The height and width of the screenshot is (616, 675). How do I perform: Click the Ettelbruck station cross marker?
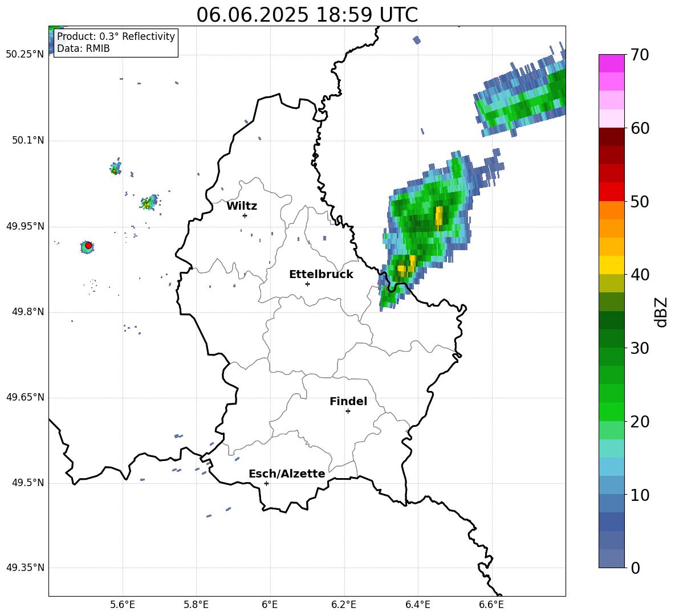[x=307, y=284]
